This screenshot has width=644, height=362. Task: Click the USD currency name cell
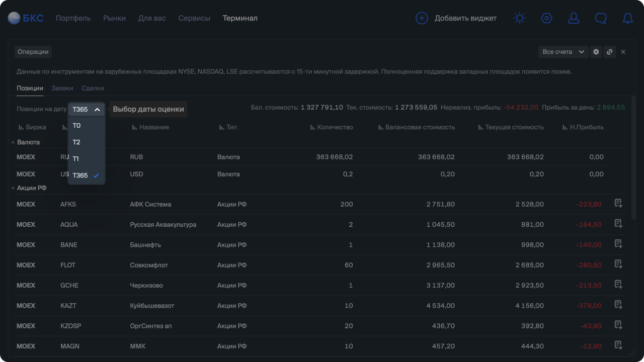point(136,174)
